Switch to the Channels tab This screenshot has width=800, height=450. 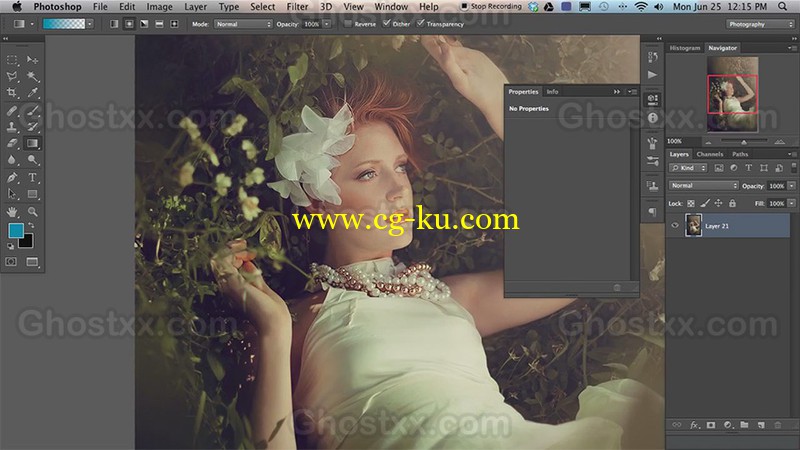coord(710,154)
